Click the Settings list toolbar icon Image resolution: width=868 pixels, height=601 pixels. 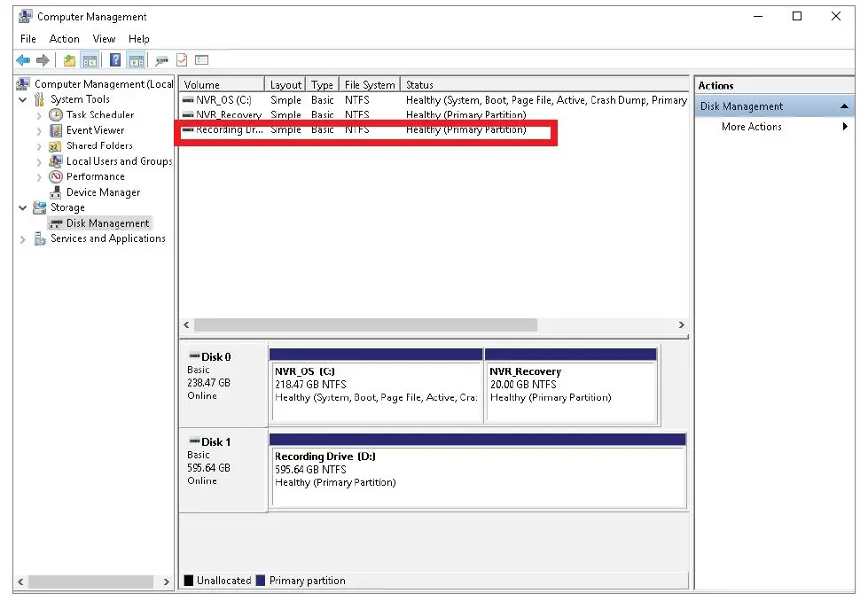201,59
